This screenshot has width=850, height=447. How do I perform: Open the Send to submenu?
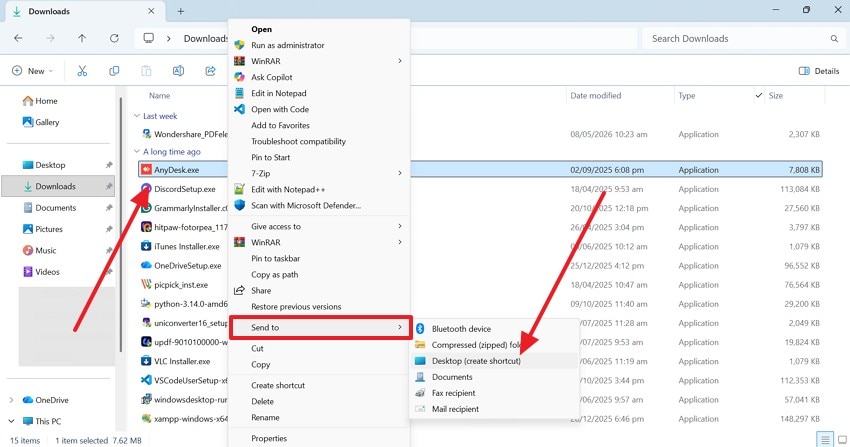click(x=320, y=328)
